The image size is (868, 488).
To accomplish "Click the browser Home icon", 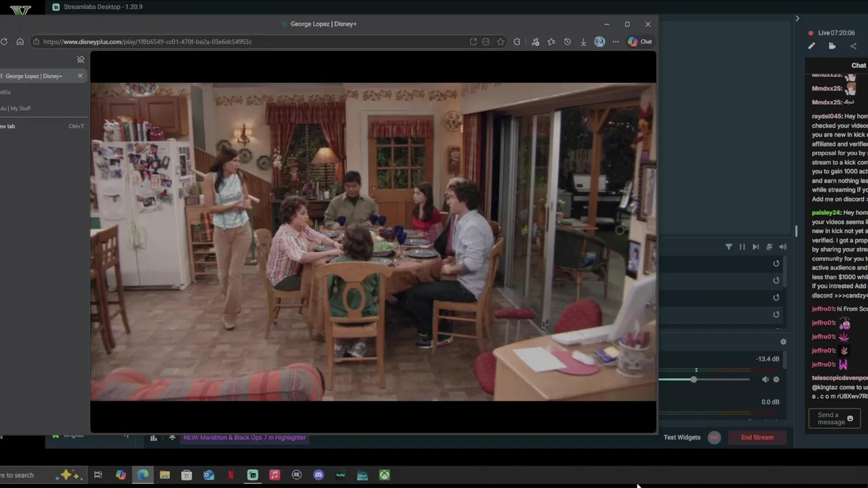I will (x=20, y=41).
